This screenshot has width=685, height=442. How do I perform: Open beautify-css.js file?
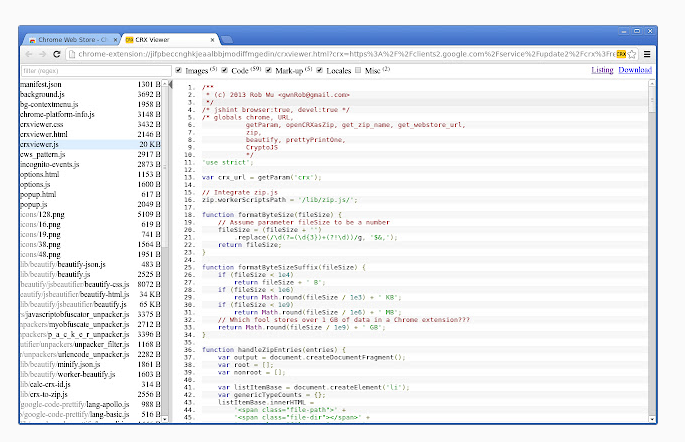tap(90, 285)
